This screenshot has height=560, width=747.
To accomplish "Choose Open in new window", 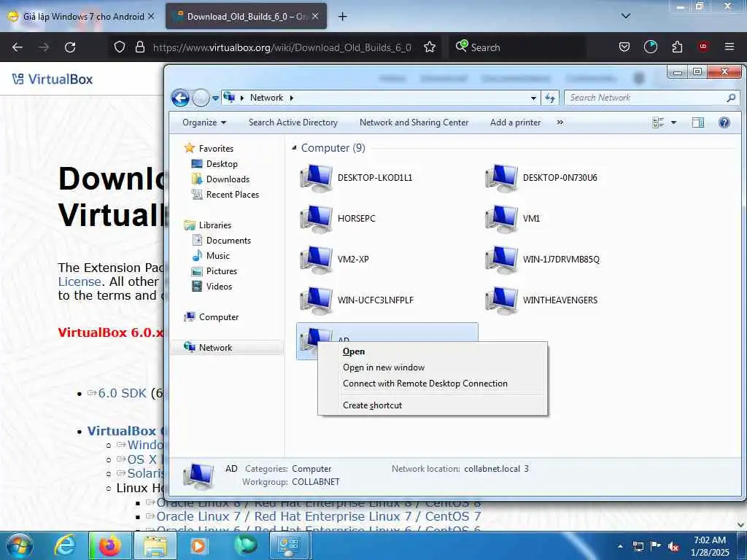I will point(433,367).
